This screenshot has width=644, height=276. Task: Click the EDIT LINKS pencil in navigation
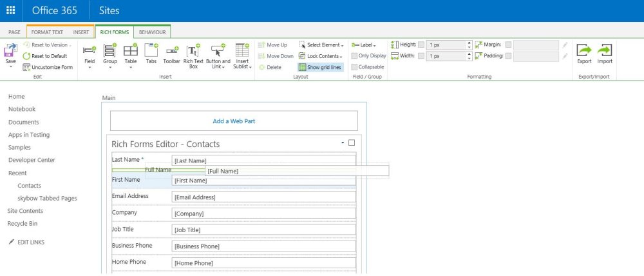[12, 242]
